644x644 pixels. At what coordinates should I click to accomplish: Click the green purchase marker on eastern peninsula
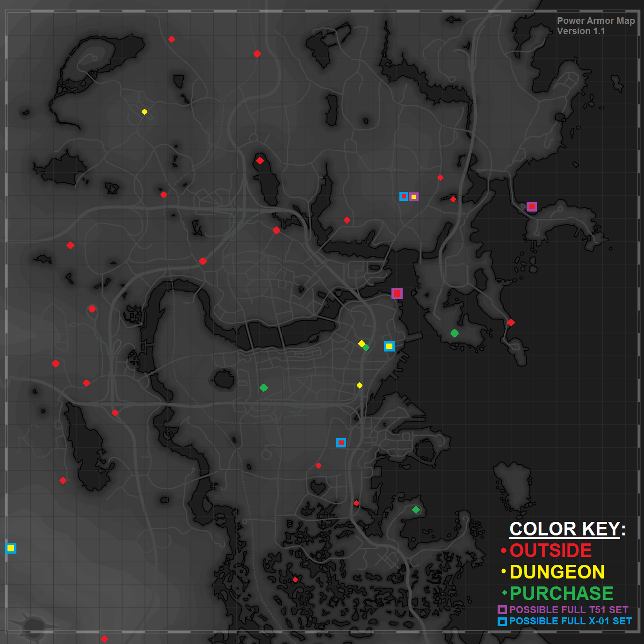455,333
